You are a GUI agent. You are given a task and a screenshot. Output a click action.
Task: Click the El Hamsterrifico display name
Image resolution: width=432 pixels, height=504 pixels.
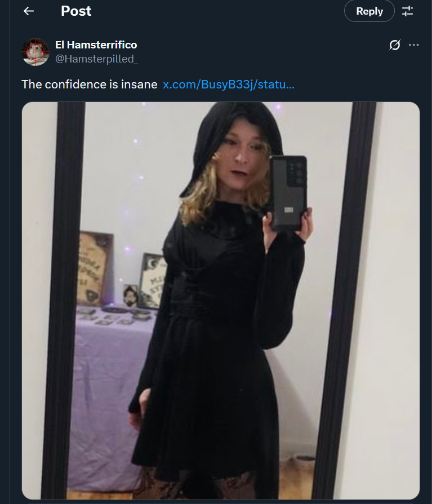pyautogui.click(x=96, y=44)
